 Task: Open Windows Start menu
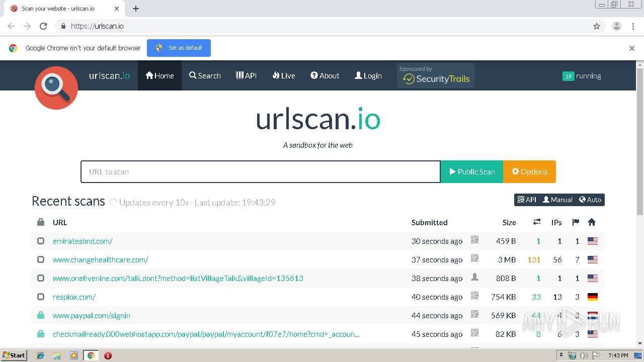(14, 355)
